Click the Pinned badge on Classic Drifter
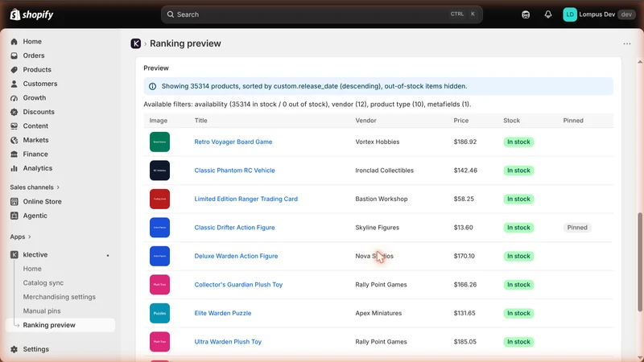Image resolution: width=644 pixels, height=362 pixels. pyautogui.click(x=577, y=228)
